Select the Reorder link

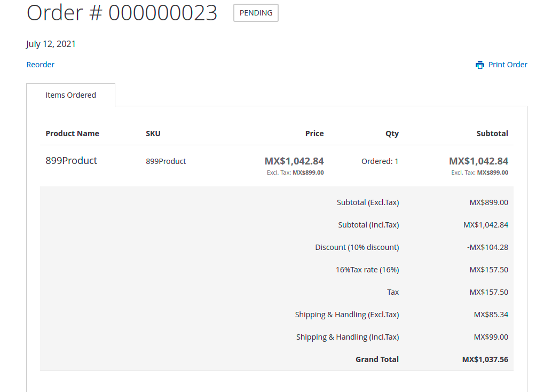[x=40, y=64]
